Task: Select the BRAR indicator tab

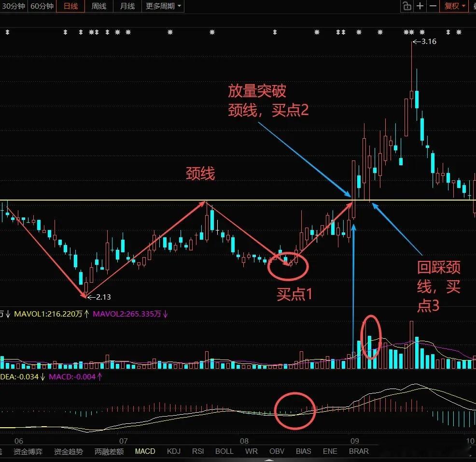Action: [359, 451]
